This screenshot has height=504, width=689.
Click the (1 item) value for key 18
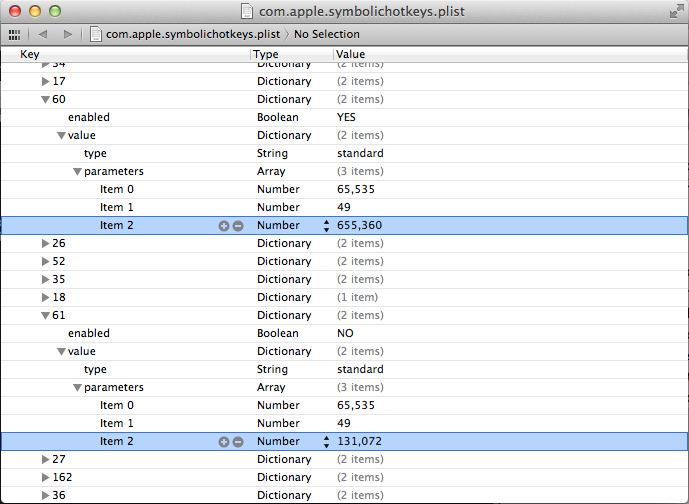358,297
